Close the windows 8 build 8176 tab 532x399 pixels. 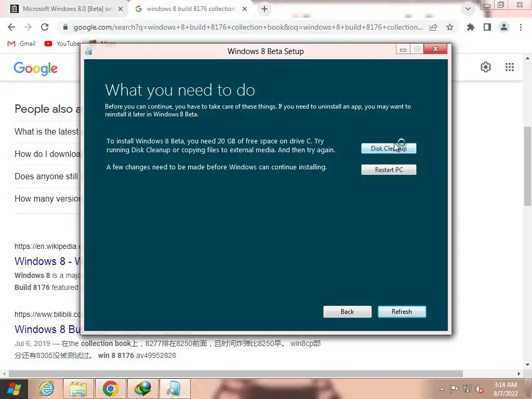pos(245,9)
